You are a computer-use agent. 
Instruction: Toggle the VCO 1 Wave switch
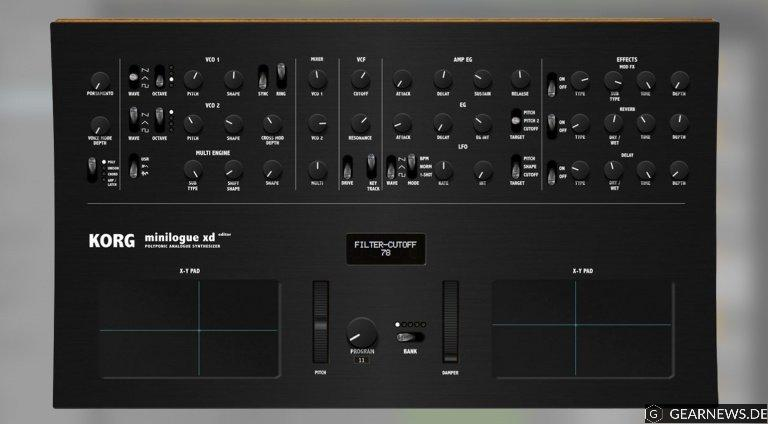(133, 77)
